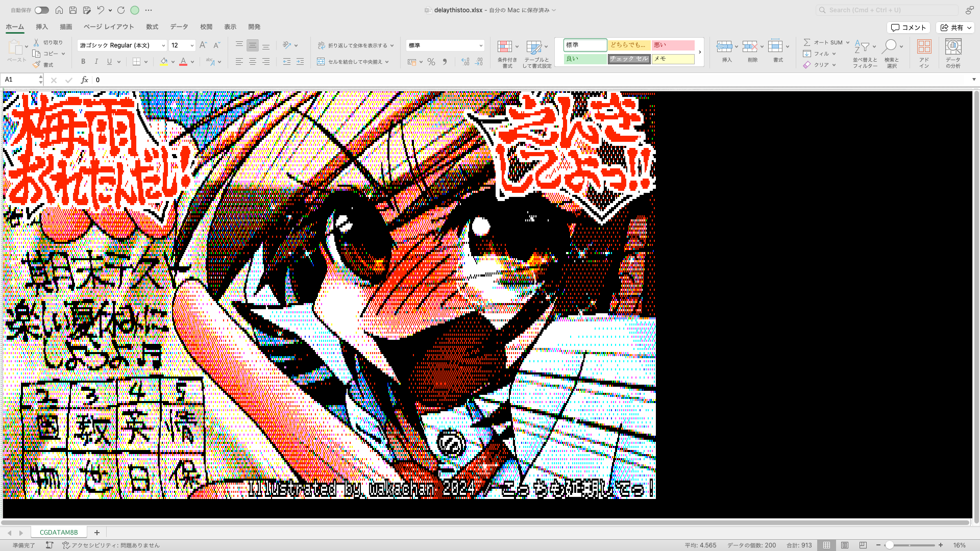Add a new sheet with plus button
Screen dimensions: 980x551
[97, 532]
